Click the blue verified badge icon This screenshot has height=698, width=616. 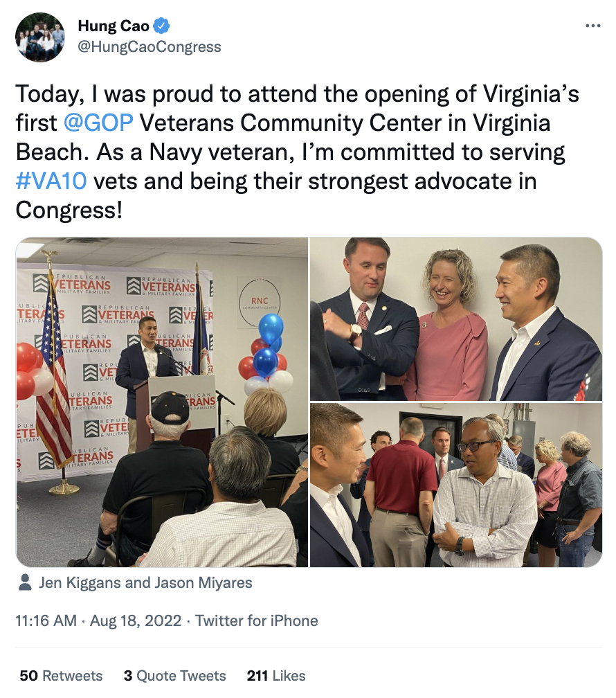[161, 26]
